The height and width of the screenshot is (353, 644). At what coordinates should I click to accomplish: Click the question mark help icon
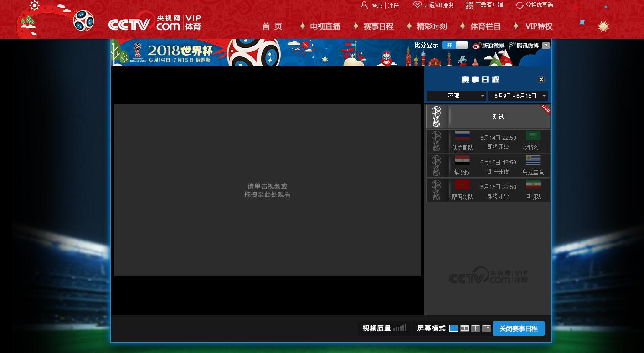[546, 46]
